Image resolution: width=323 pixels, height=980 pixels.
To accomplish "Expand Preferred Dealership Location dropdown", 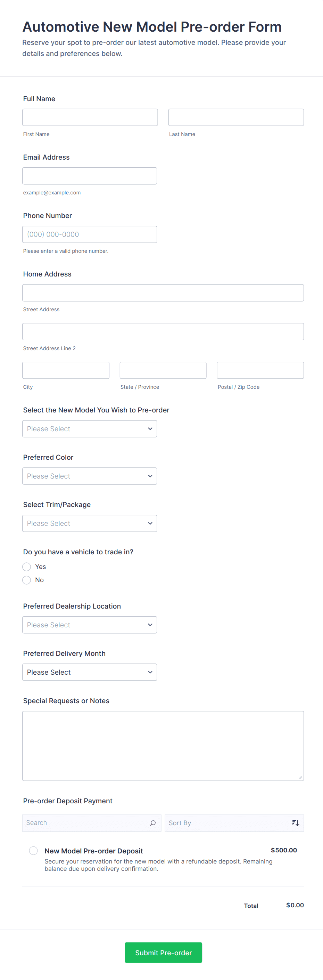I will [x=90, y=625].
